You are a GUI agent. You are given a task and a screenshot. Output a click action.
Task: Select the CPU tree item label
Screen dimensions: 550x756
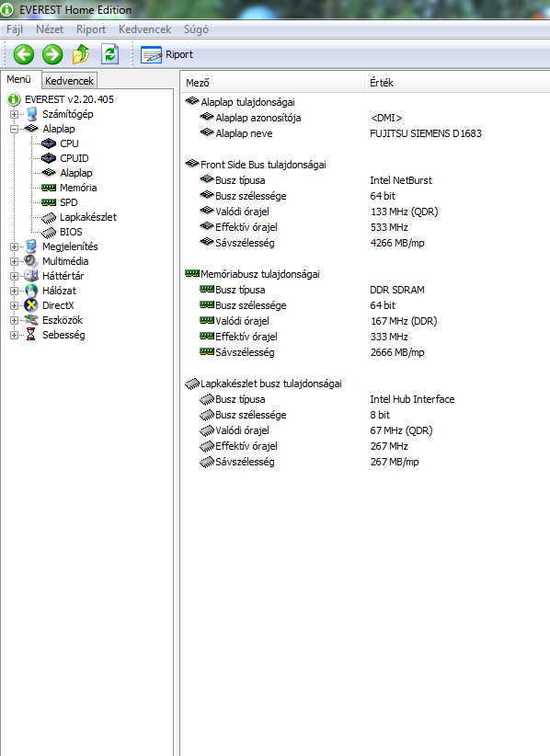69,143
